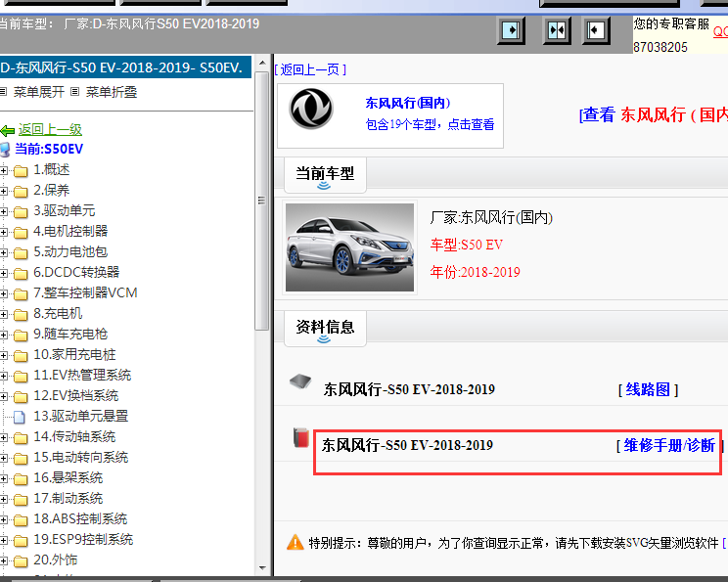Expand the 14.传动轴系统 tree node

click(x=4, y=437)
